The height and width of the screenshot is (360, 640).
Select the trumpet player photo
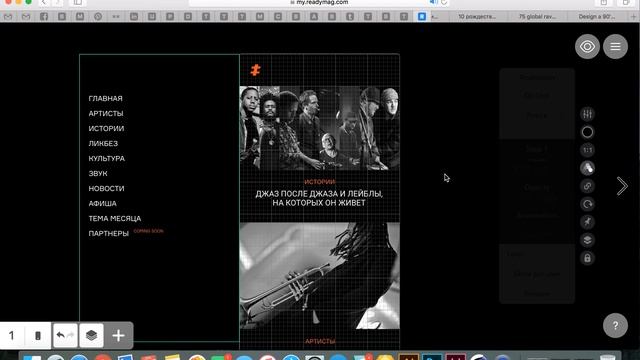tap(320, 276)
